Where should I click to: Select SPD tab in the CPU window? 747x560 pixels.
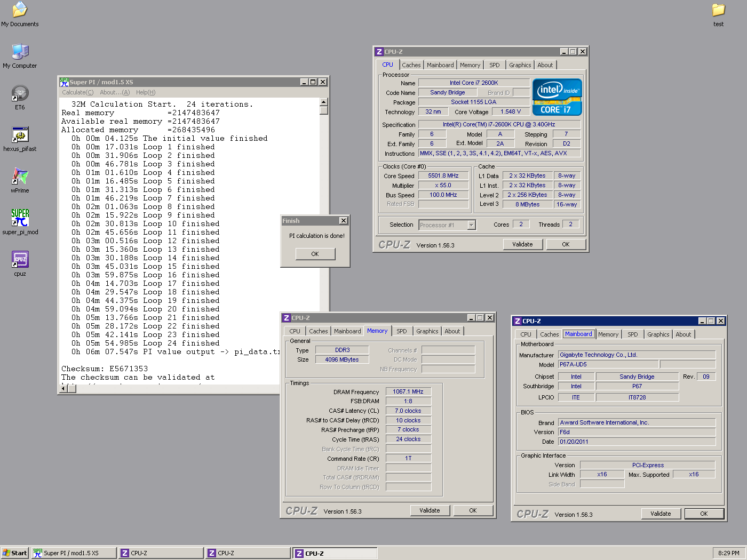pos(495,65)
